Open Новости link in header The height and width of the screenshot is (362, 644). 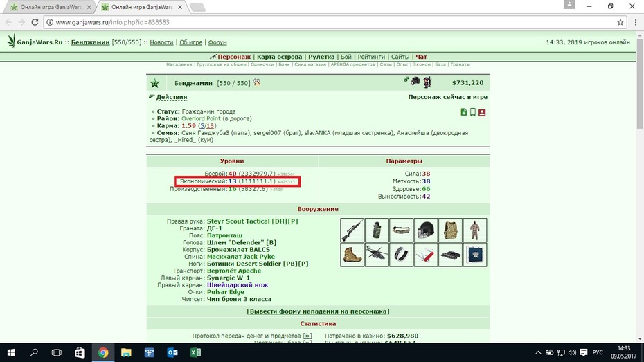click(161, 42)
